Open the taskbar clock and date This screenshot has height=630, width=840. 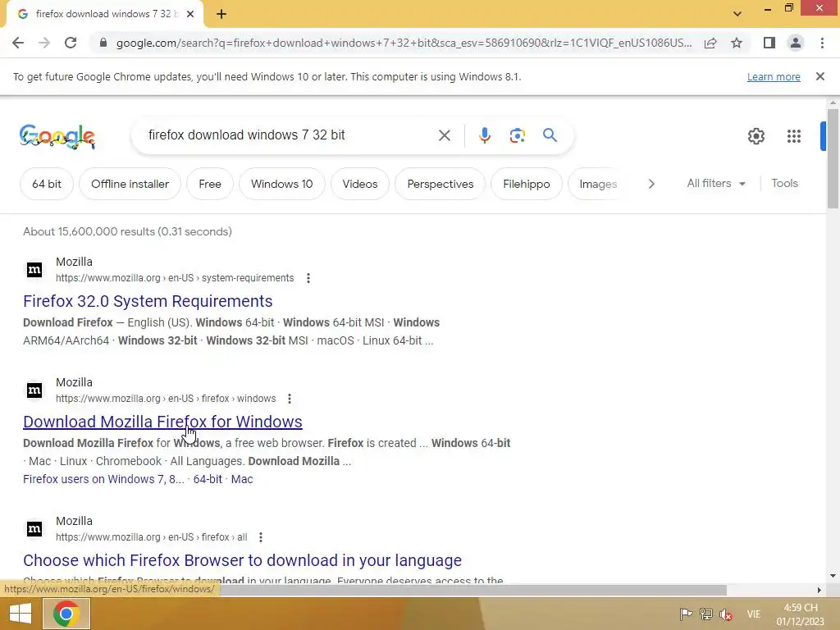click(801, 614)
